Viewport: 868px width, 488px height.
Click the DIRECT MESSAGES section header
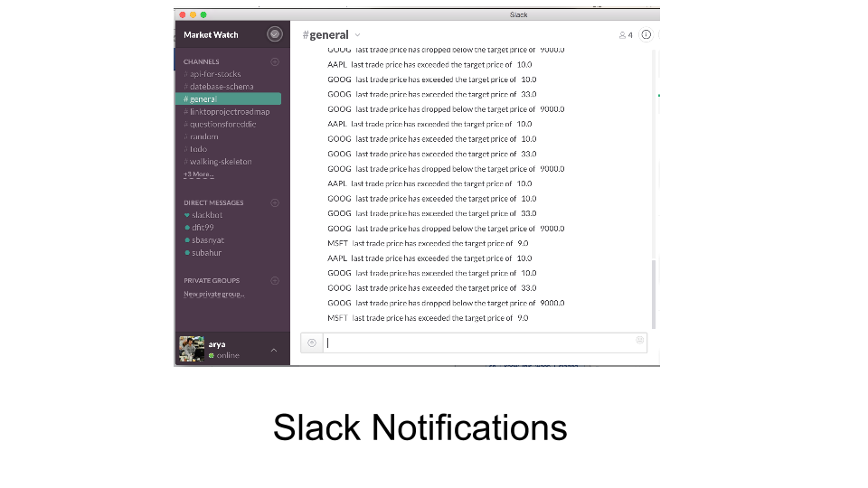pos(213,203)
